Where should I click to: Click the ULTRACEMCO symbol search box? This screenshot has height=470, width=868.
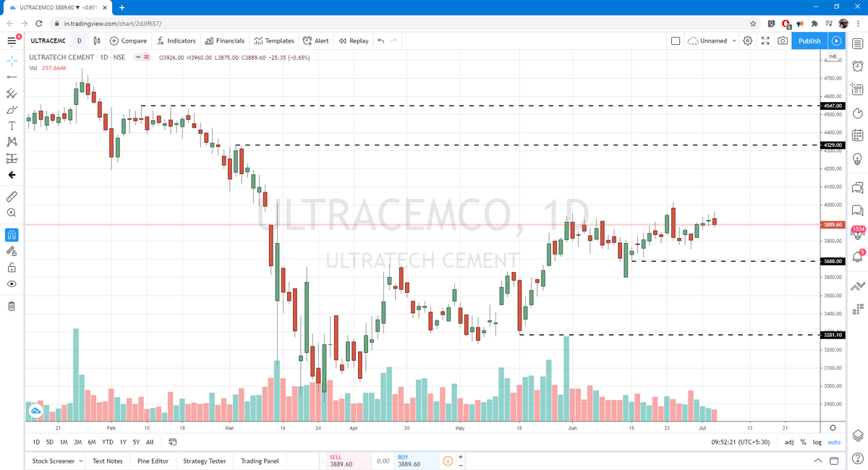tap(48, 40)
